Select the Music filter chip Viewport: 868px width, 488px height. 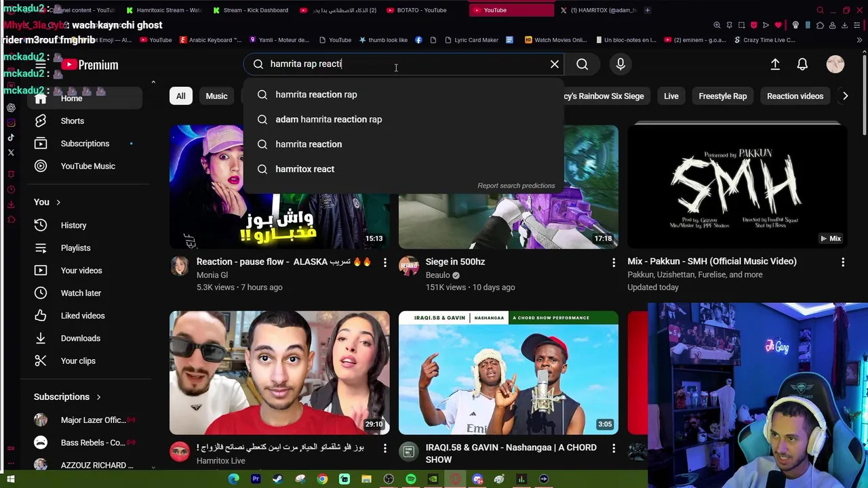216,96
